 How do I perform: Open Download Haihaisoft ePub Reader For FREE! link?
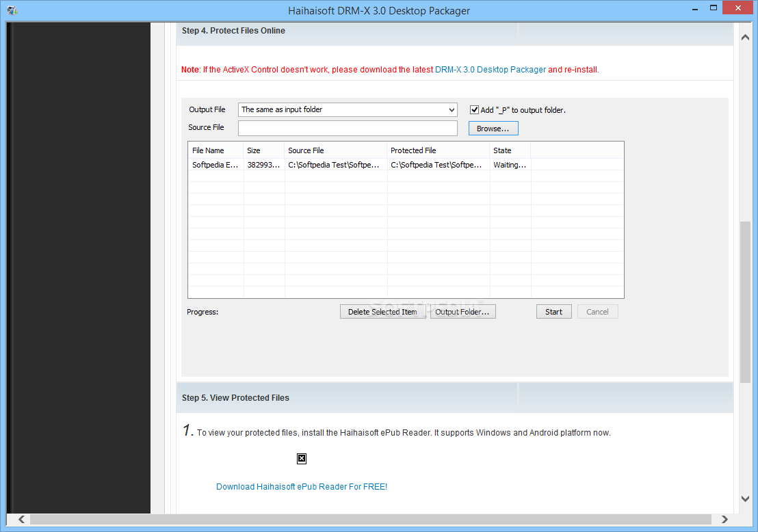(x=302, y=487)
